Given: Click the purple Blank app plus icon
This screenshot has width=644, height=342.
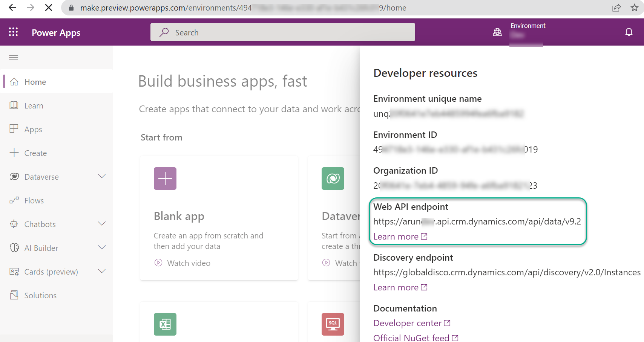Looking at the screenshot, I should point(165,179).
